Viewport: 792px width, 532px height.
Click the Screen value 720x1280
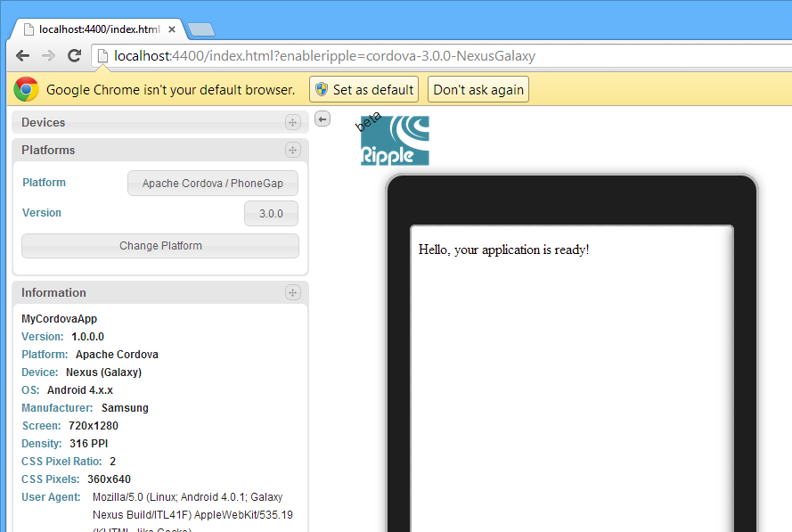(94, 425)
